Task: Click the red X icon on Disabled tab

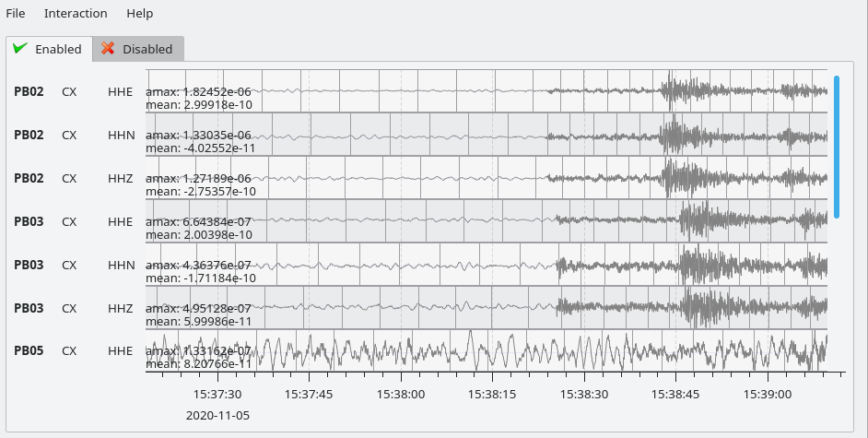Action: pos(109,49)
